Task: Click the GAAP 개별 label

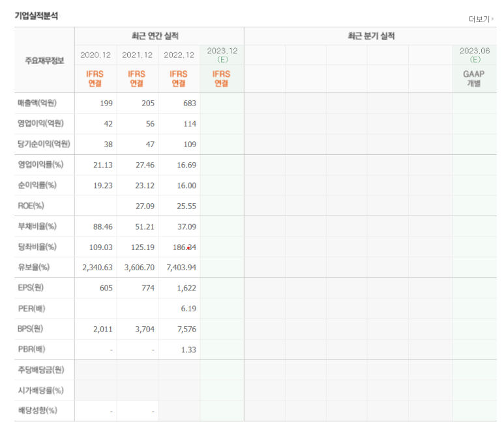Action: [474, 79]
